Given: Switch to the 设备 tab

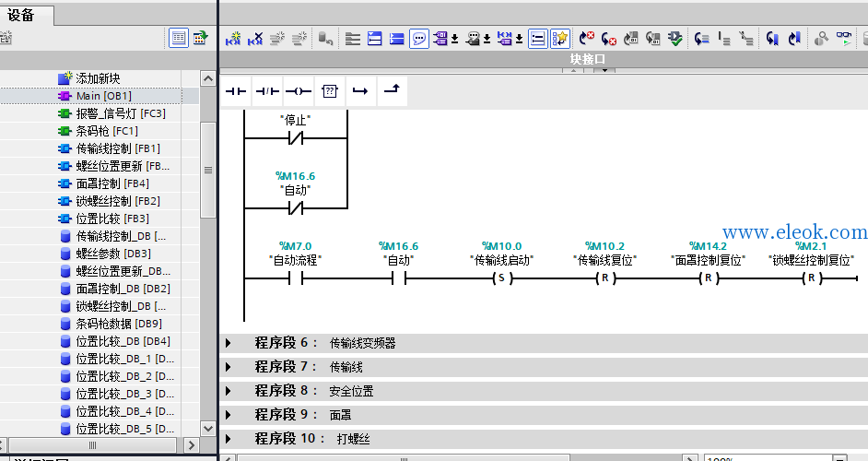Looking at the screenshot, I should 21,15.
